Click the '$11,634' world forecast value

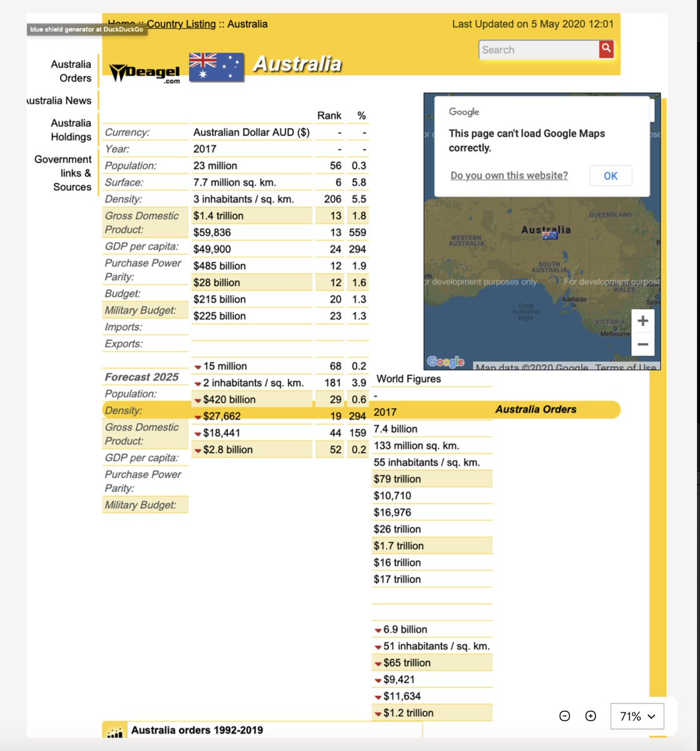(402, 697)
